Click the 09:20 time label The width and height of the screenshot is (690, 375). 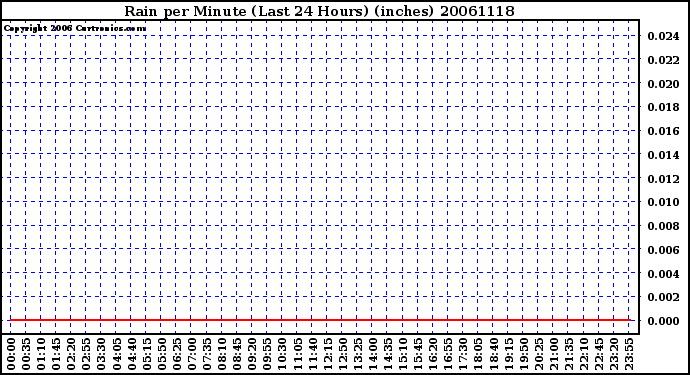click(x=252, y=354)
